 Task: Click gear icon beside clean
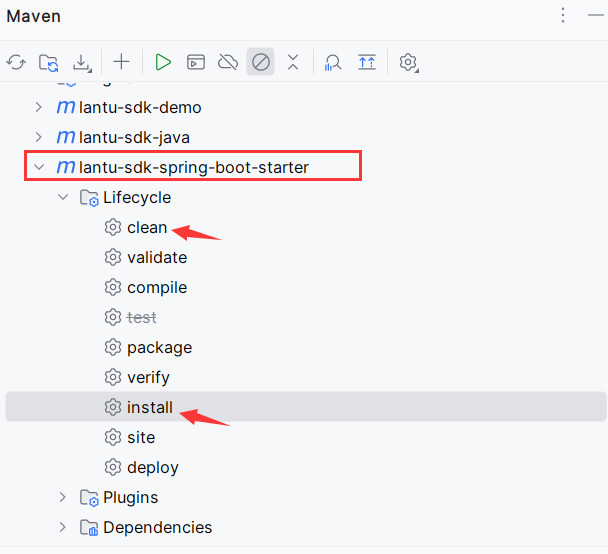click(x=113, y=227)
